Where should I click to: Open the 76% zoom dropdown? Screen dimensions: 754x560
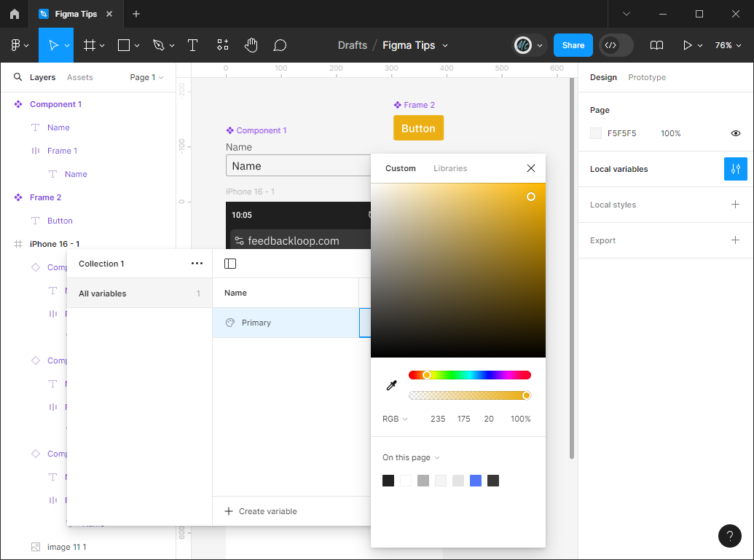(x=728, y=45)
